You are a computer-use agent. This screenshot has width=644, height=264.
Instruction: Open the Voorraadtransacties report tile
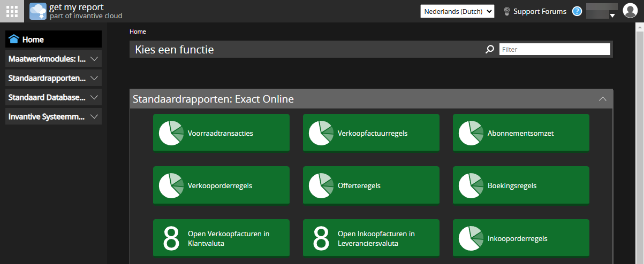pos(221,133)
